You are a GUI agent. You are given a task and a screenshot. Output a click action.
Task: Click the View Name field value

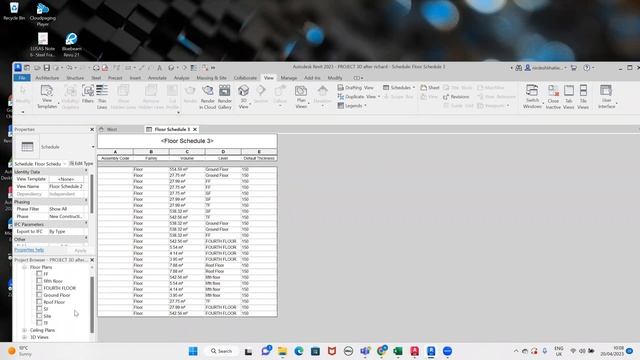point(66,186)
